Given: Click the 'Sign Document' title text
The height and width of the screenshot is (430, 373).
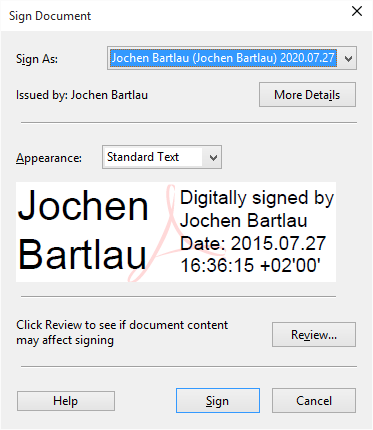Looking at the screenshot, I should [50, 16].
